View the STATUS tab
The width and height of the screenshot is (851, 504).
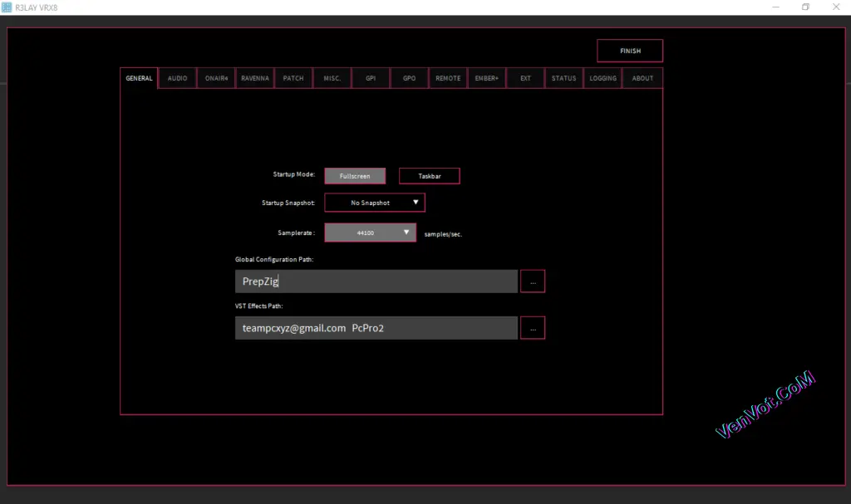tap(564, 78)
